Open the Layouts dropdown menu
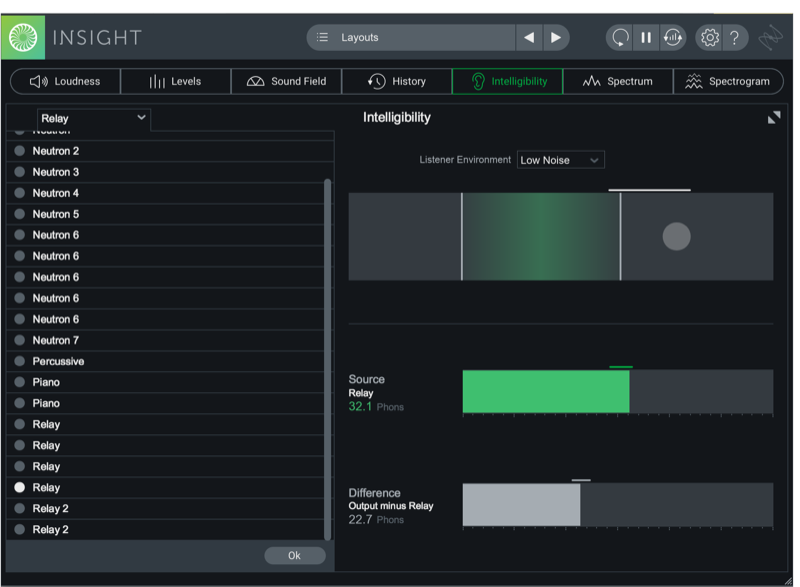This screenshot has width=800, height=587. pyautogui.click(x=411, y=37)
